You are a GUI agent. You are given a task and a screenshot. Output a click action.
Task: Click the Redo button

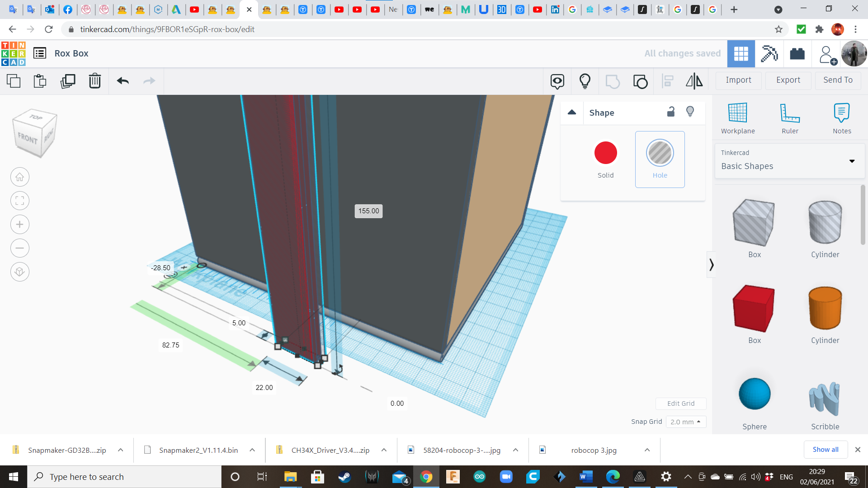pos(149,80)
